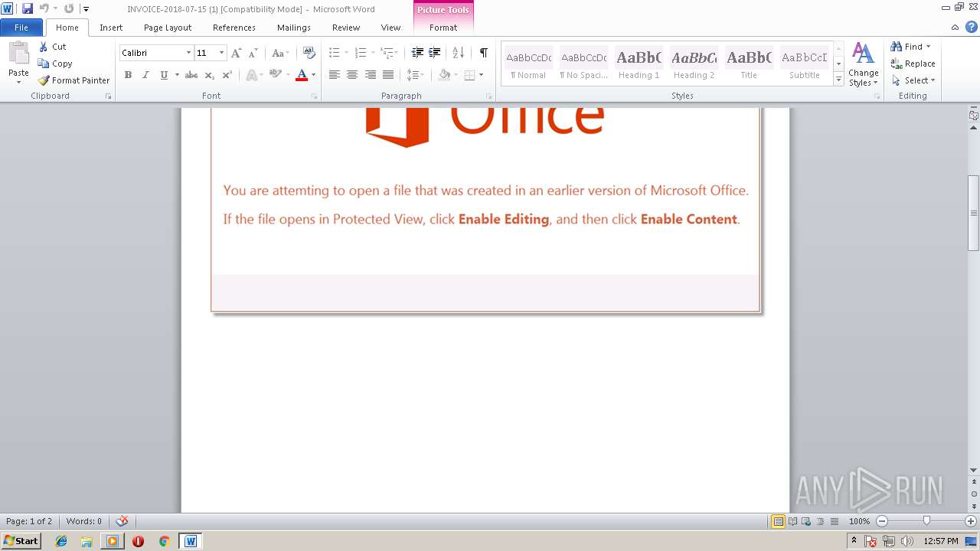This screenshot has height=551, width=980.
Task: Open the line spacing dropdown
Action: pyautogui.click(x=416, y=75)
